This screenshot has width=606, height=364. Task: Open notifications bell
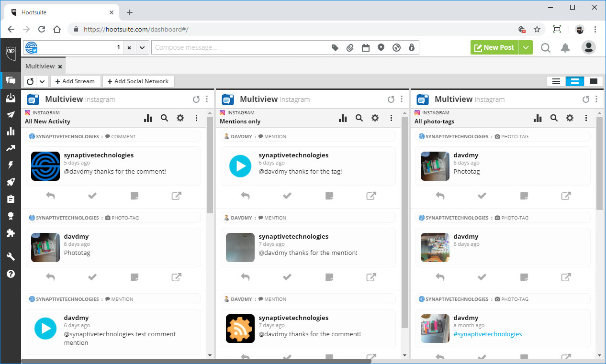(x=565, y=47)
